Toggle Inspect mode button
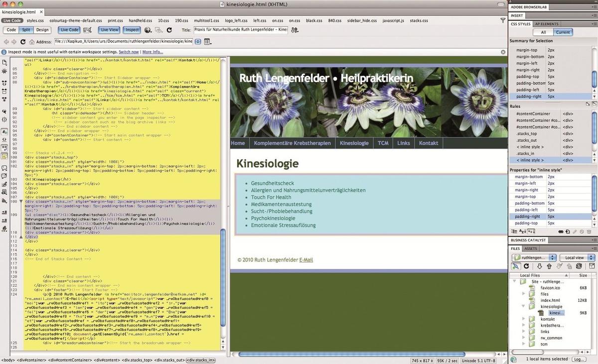Viewport: 598px width, 364px height. (132, 30)
